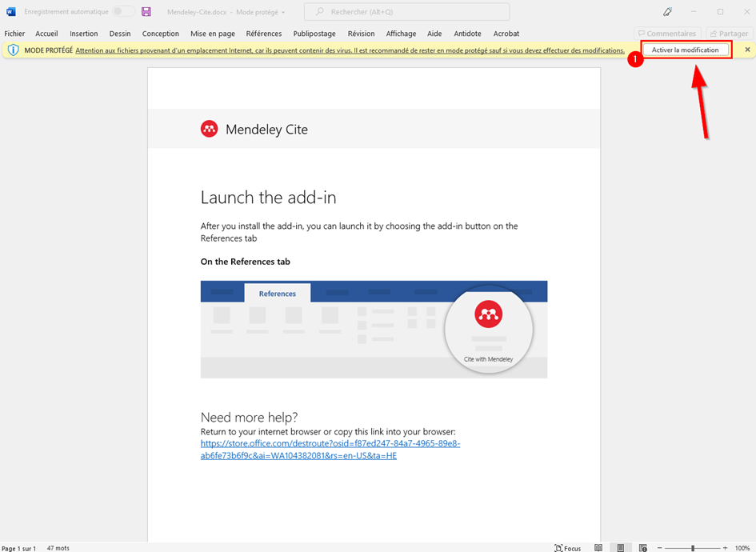Maximize the Word window

(x=720, y=11)
